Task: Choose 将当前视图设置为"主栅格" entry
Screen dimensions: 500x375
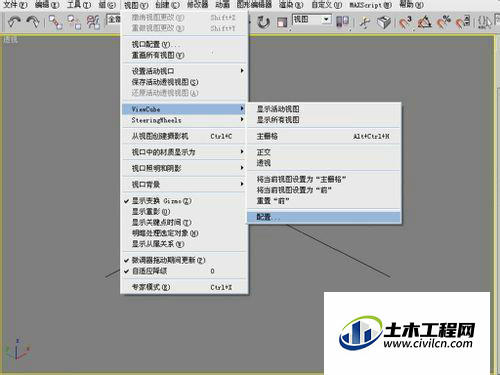Action: 324,179
